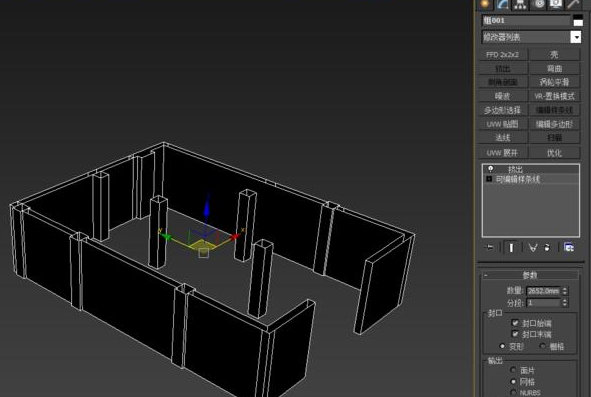
Task: Open the Create command panel tab
Action: click(485, 4)
